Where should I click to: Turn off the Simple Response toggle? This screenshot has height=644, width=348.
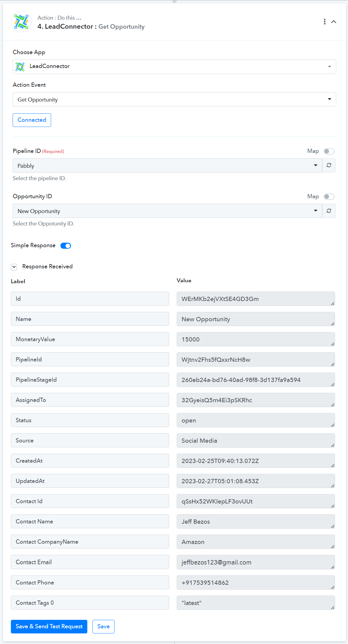[66, 246]
